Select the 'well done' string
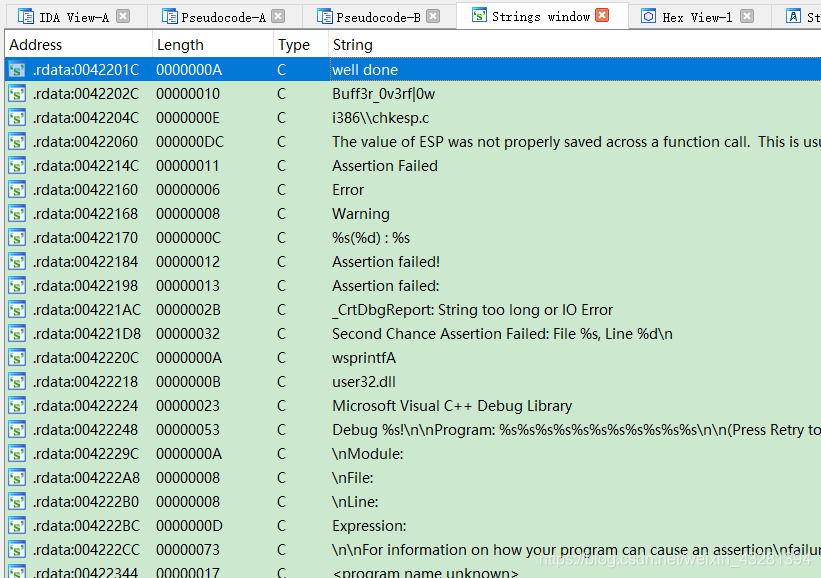The height and width of the screenshot is (578, 821). pos(365,70)
